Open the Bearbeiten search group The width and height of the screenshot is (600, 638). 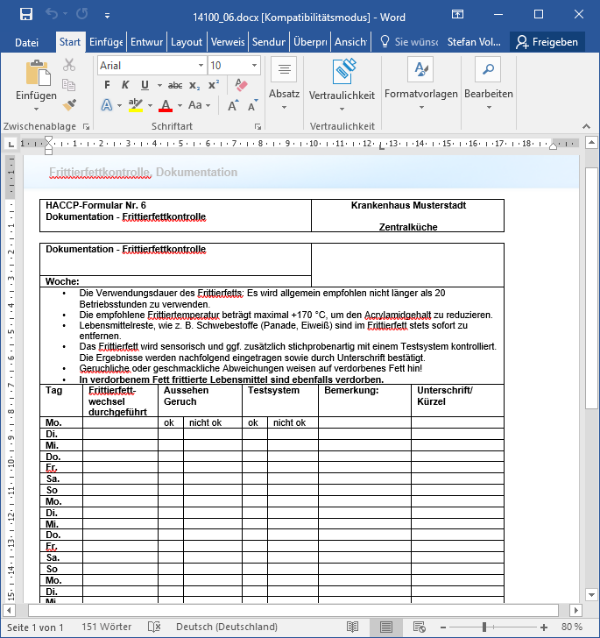pos(488,80)
